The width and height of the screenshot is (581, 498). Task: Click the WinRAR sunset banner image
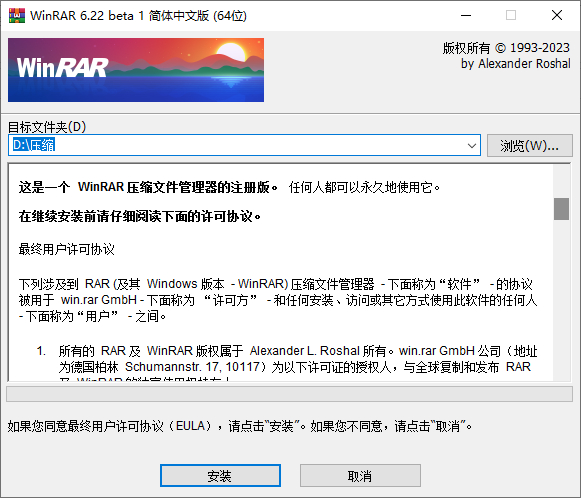tap(136, 70)
